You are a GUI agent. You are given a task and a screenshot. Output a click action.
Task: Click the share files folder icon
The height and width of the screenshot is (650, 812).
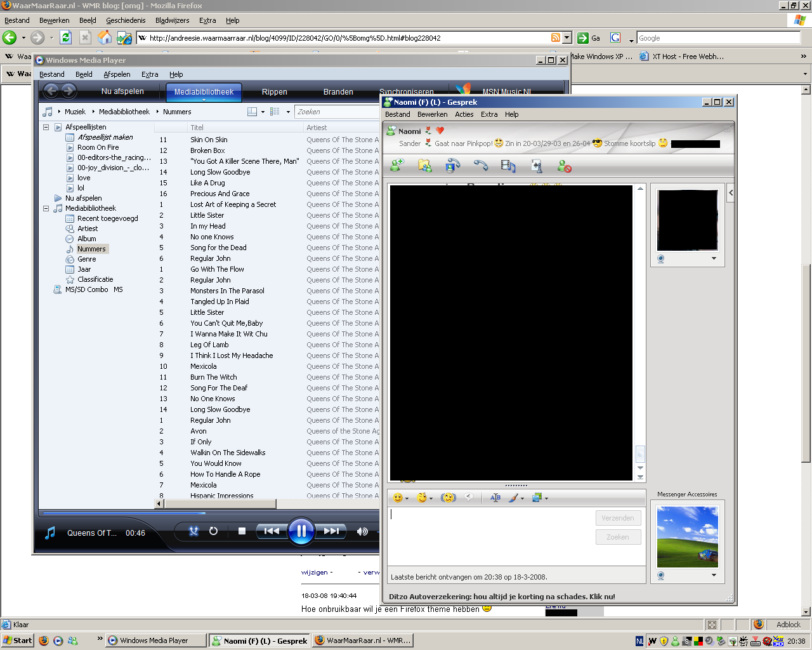click(x=425, y=166)
